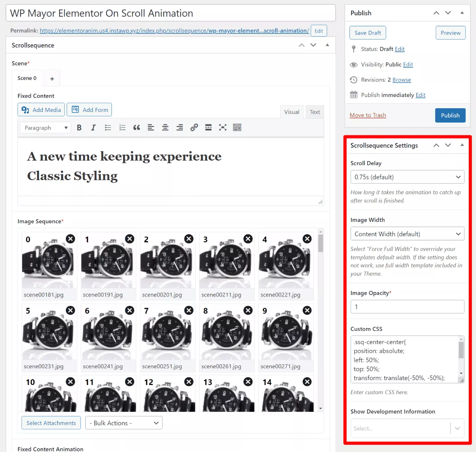Edit the draft status

400,49
